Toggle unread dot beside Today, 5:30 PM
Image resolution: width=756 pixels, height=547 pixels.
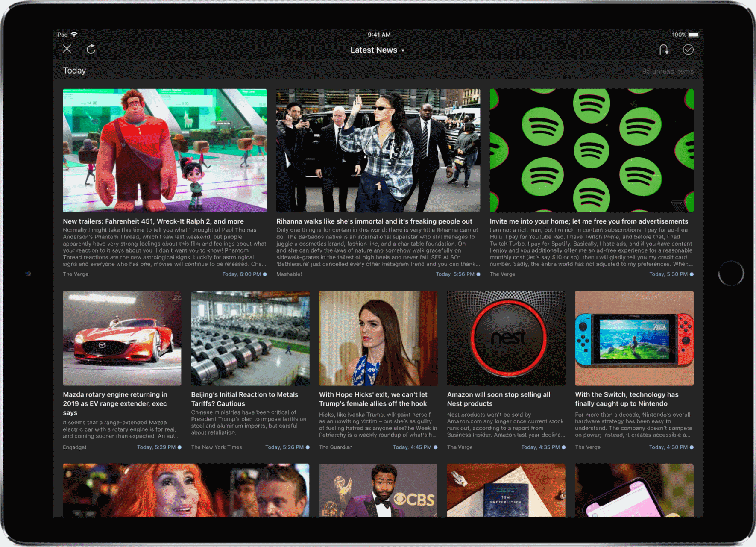692,274
